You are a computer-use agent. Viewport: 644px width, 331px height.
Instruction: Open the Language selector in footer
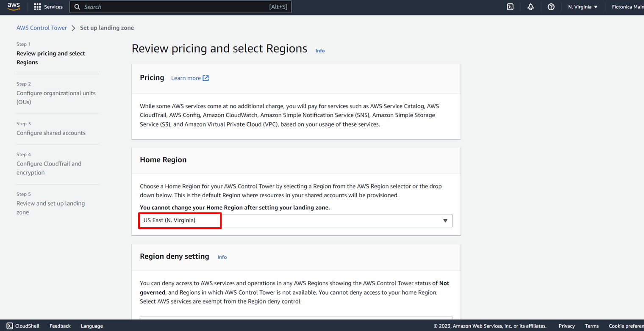click(92, 326)
